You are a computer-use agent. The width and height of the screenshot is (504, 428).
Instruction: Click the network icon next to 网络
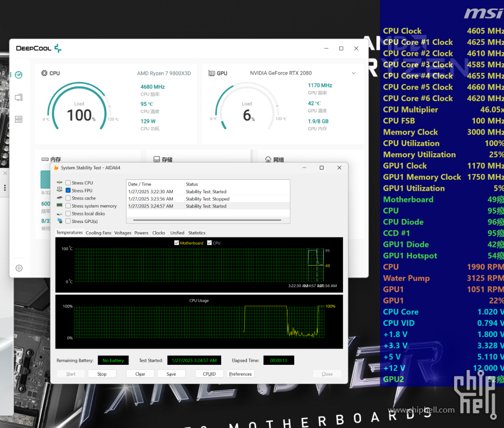pyautogui.click(x=268, y=159)
